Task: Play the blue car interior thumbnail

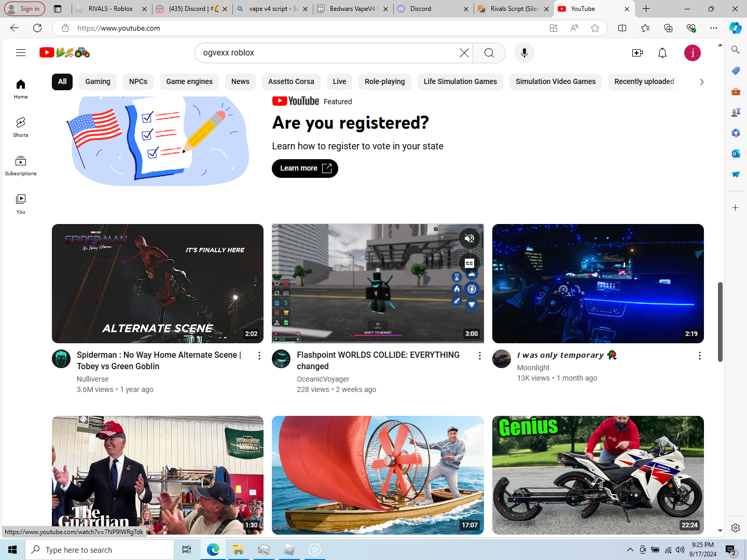Action: (x=598, y=284)
